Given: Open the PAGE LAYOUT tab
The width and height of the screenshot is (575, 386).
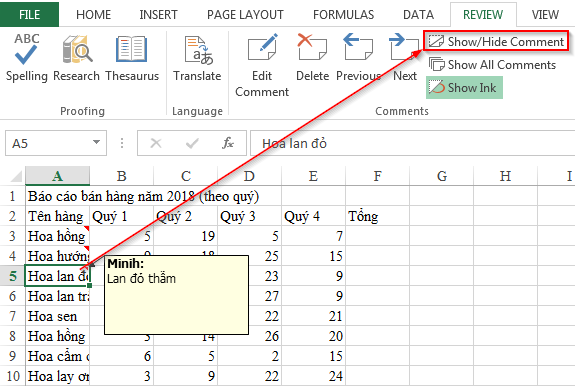Looking at the screenshot, I should (x=245, y=15).
